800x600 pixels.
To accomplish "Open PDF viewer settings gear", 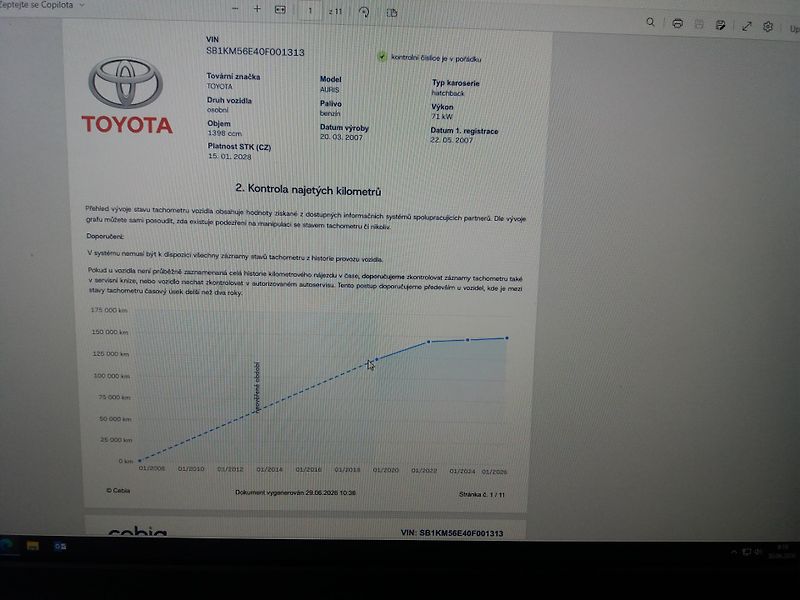I will point(768,27).
